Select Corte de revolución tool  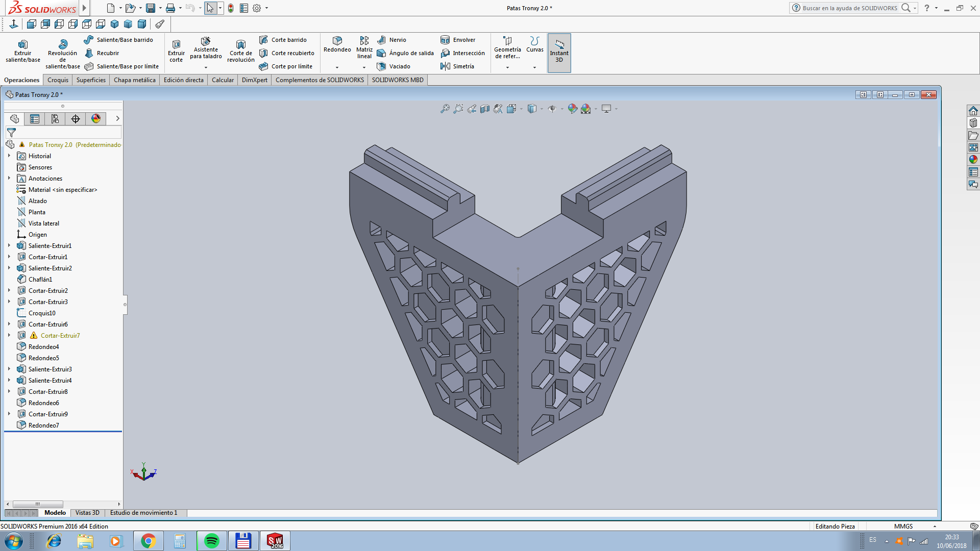coord(240,51)
